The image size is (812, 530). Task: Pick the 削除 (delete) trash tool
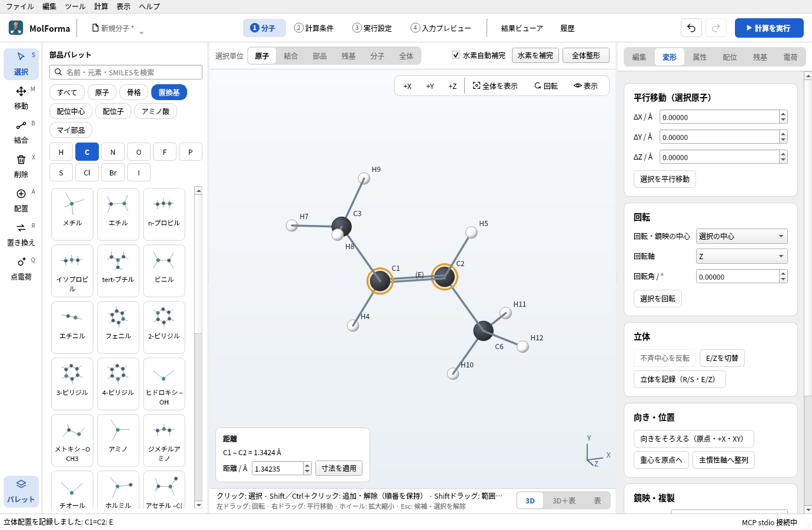[x=21, y=166]
